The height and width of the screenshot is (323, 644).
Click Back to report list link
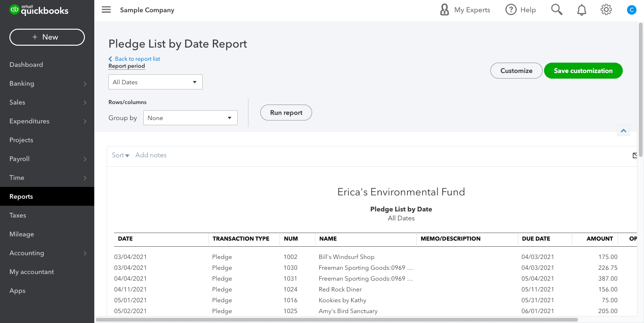point(134,59)
